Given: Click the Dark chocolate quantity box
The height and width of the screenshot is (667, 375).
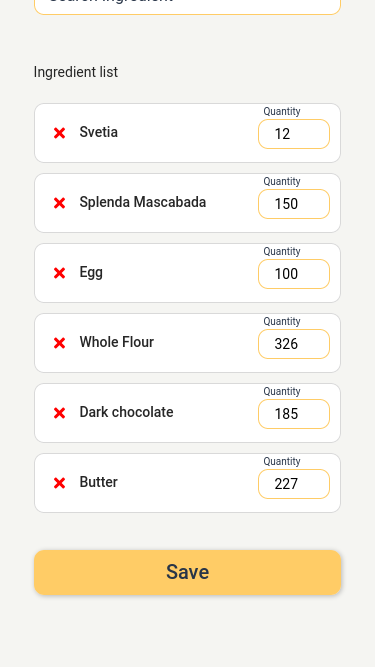Looking at the screenshot, I should click(x=294, y=414).
